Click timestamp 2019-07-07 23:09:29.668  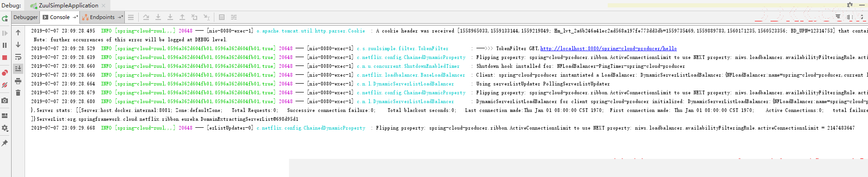pyautogui.click(x=63, y=128)
